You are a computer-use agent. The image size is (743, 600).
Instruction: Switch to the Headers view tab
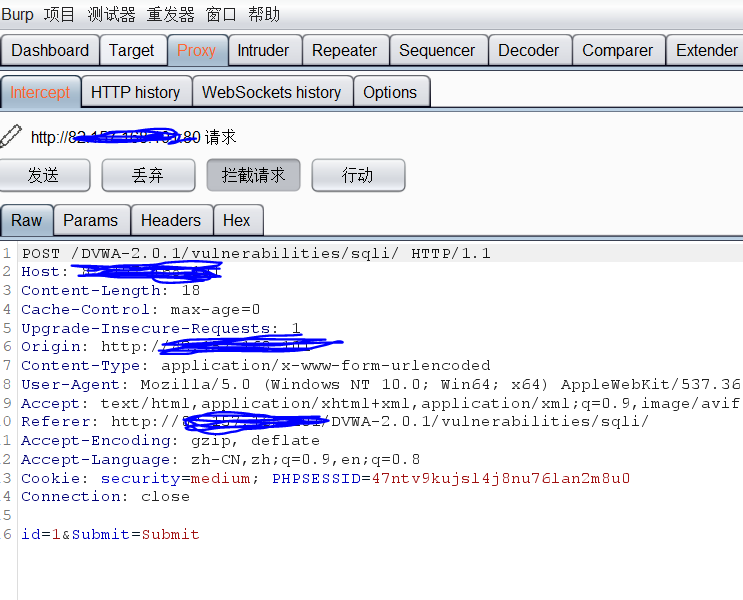point(171,220)
